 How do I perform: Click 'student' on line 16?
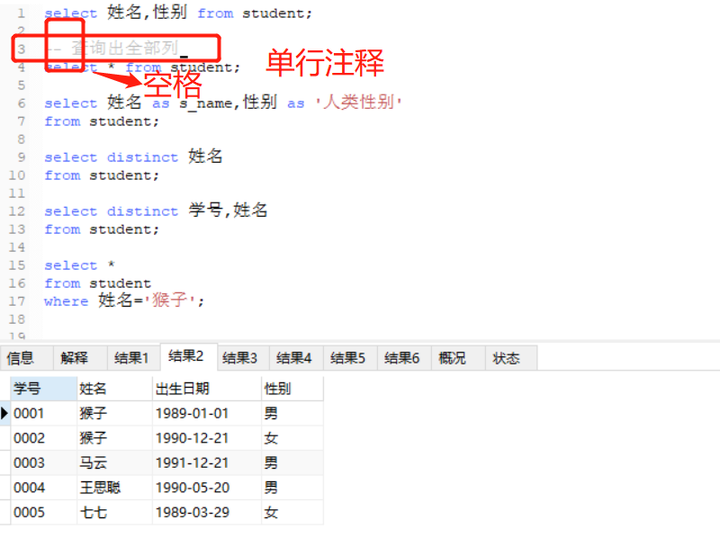pos(120,283)
